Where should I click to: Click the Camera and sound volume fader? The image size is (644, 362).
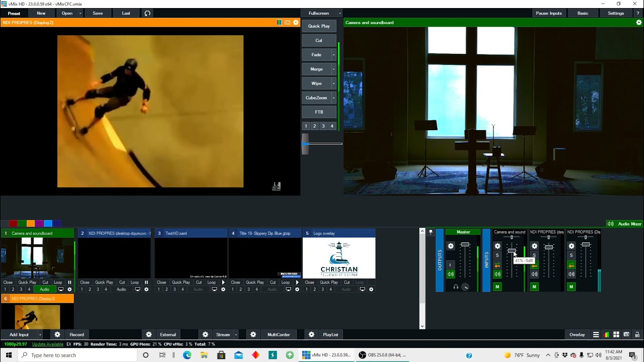512,251
